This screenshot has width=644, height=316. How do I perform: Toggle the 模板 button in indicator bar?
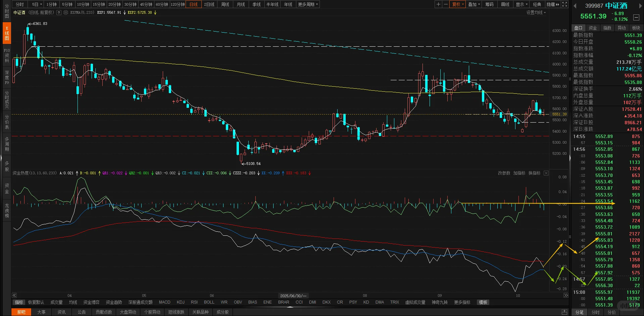point(483,302)
